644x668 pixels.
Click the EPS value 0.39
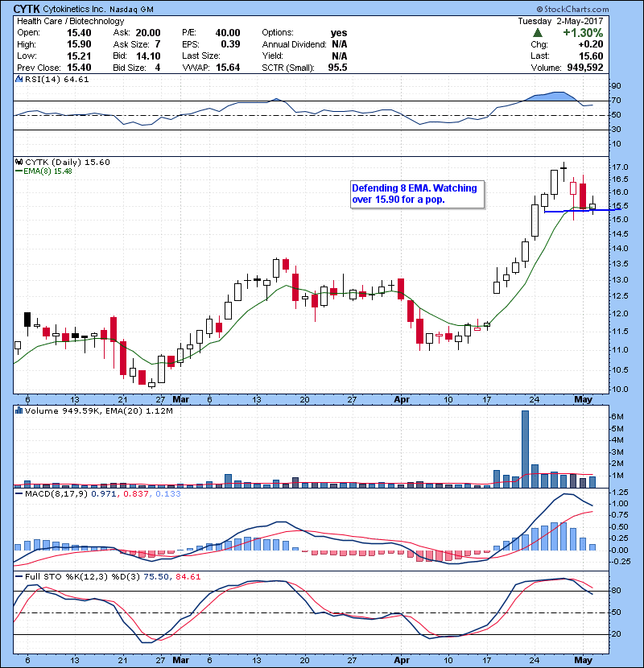[230, 44]
